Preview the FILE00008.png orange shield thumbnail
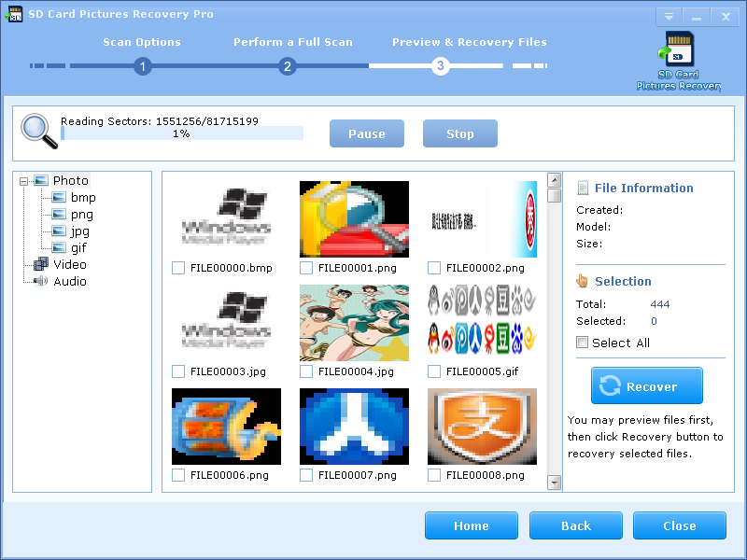 (x=482, y=427)
